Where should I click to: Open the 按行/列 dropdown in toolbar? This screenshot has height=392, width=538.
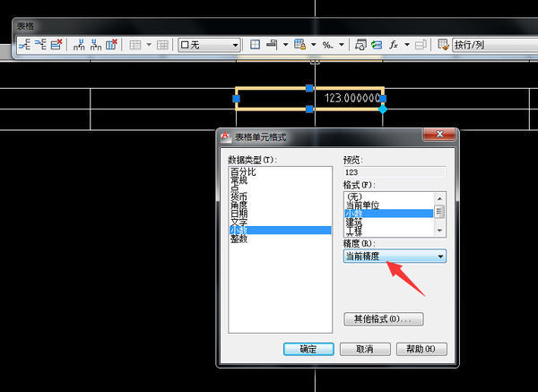tap(473, 44)
